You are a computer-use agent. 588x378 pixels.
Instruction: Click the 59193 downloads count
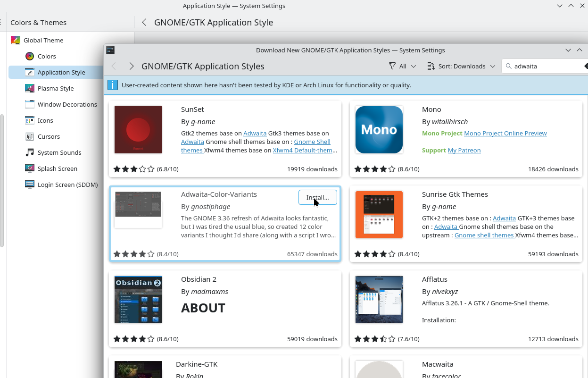click(x=553, y=254)
